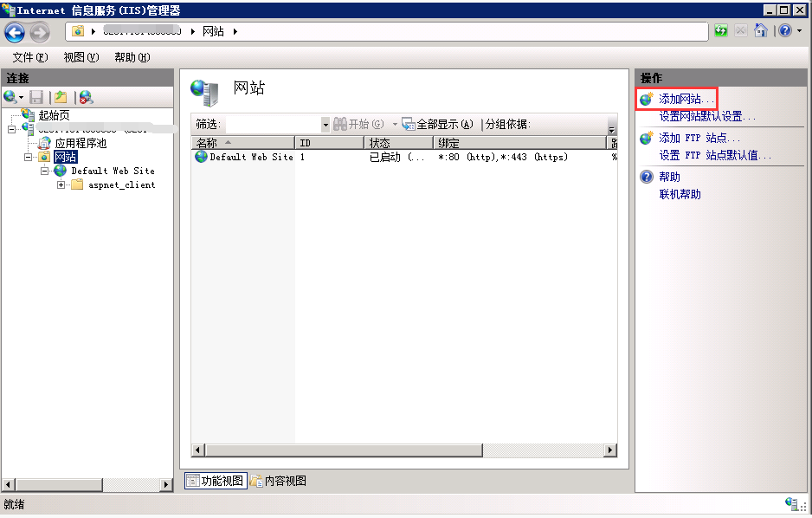Collapse the 网站 tree node
The width and height of the screenshot is (812, 518).
(28, 157)
